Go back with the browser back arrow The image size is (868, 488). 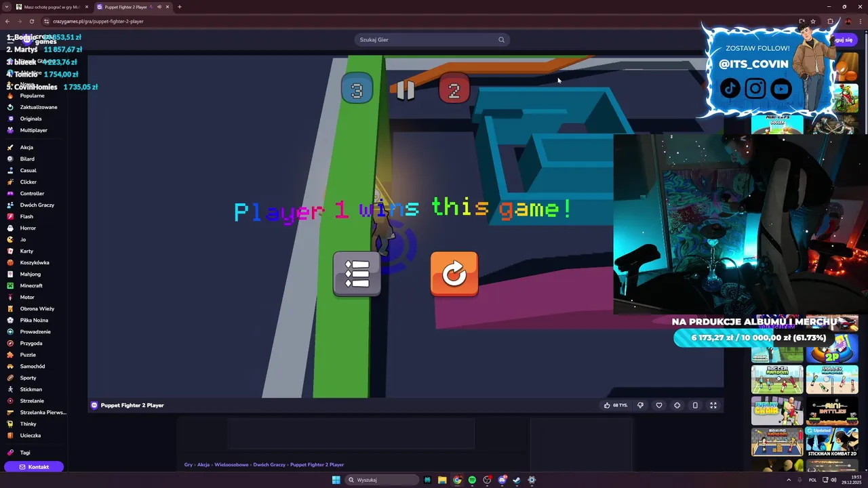pos(7,21)
